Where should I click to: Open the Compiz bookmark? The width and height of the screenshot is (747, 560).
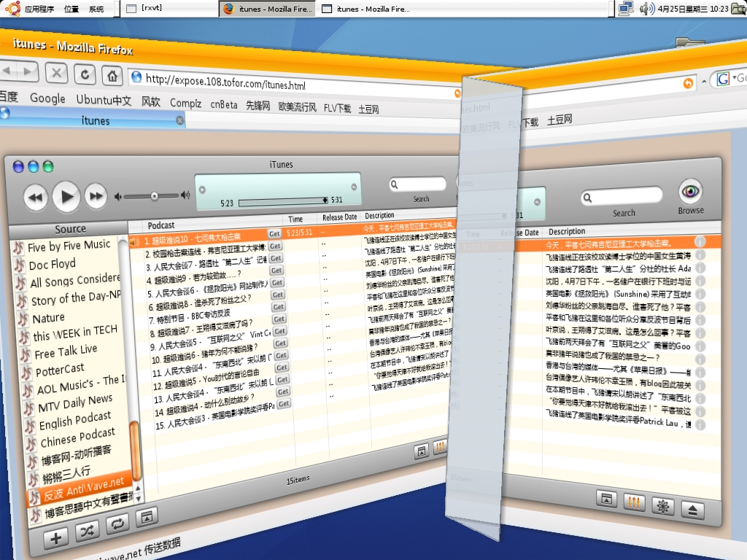[186, 103]
